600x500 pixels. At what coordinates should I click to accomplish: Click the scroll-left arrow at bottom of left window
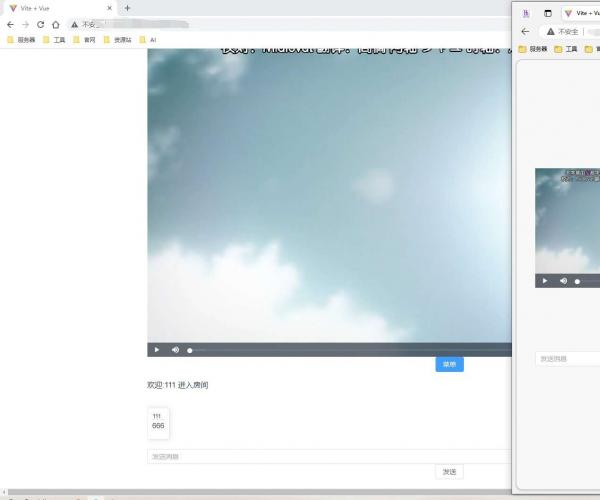[x=4, y=492]
